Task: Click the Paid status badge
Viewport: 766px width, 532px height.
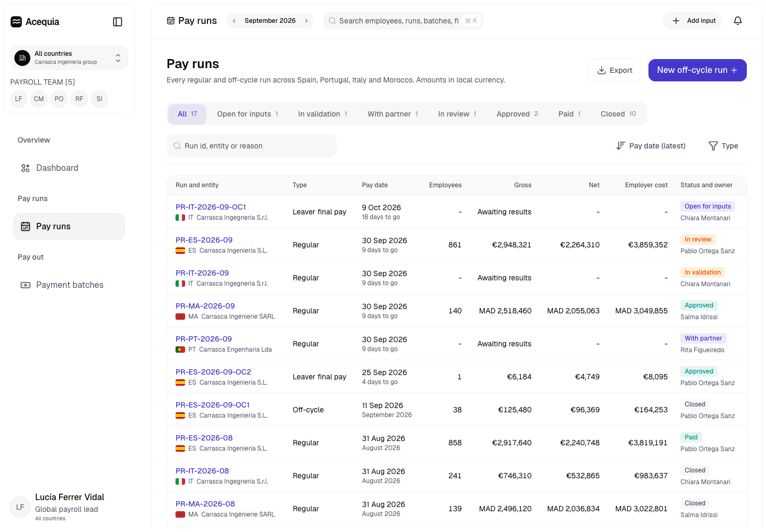Action: pyautogui.click(x=691, y=437)
